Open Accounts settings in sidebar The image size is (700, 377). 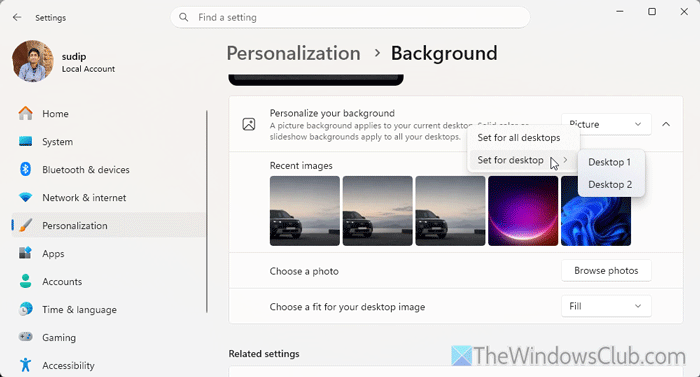108,281
